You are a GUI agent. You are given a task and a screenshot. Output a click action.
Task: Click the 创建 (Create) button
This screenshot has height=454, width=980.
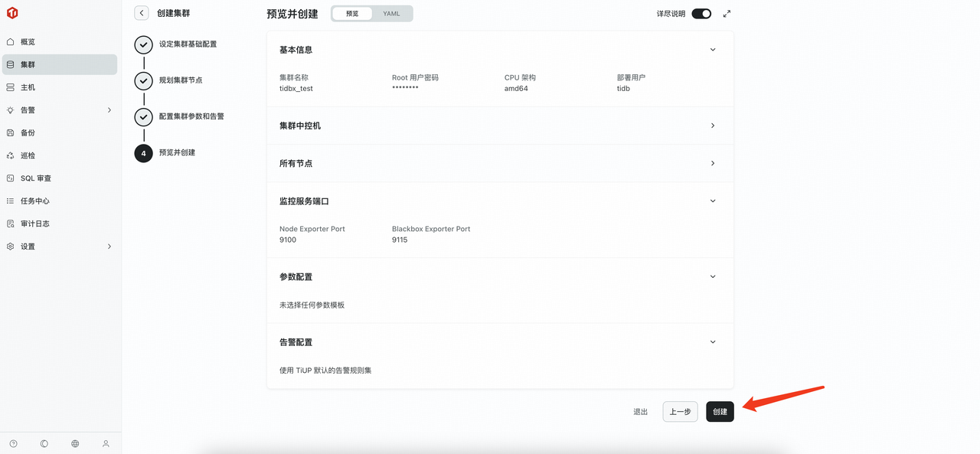click(x=719, y=411)
